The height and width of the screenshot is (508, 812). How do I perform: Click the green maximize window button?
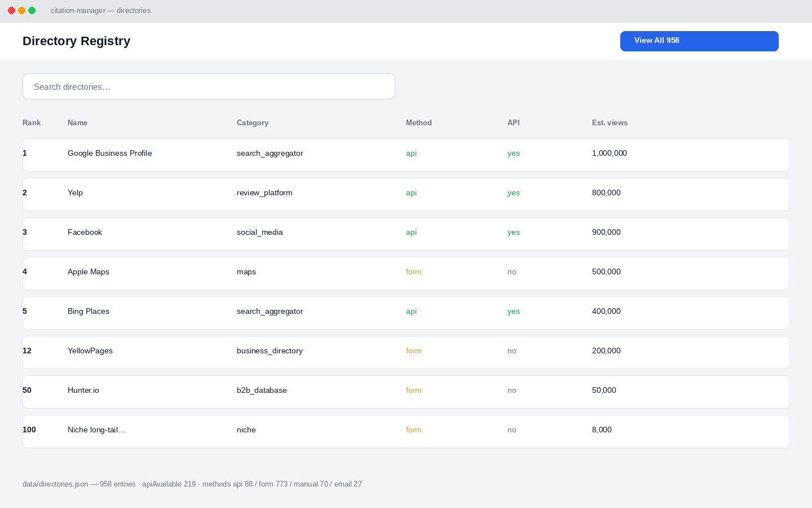tap(32, 11)
